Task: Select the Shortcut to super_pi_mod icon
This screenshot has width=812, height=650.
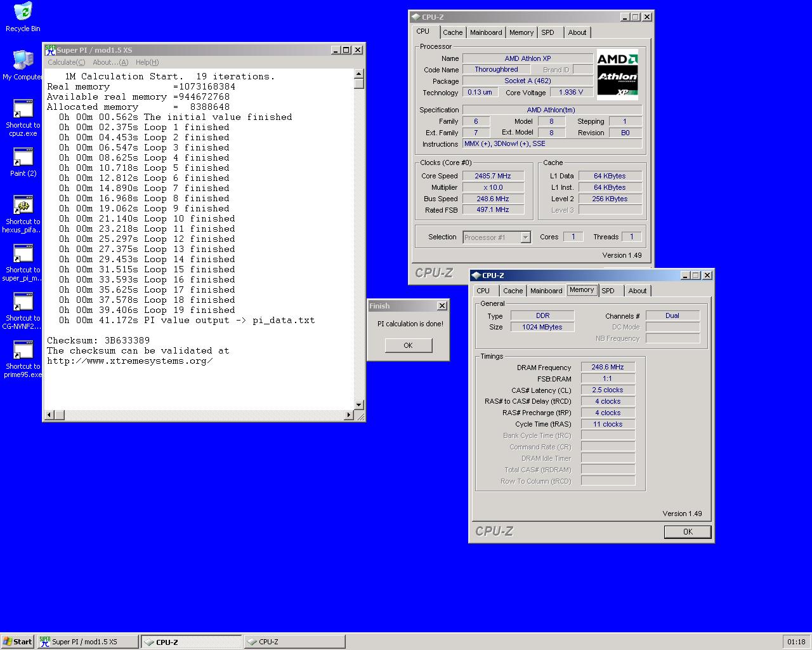Action: tap(23, 263)
